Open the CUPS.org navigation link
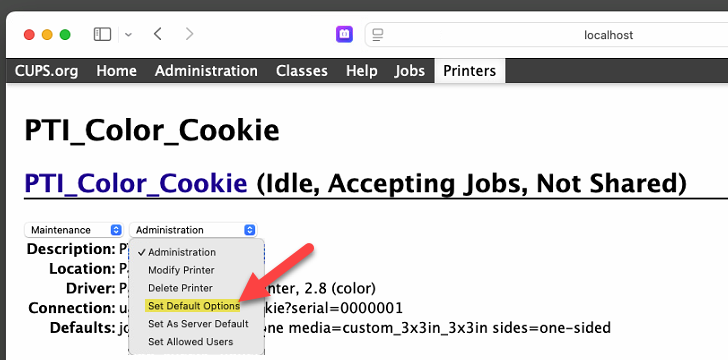This screenshot has height=360, width=728. tap(46, 71)
